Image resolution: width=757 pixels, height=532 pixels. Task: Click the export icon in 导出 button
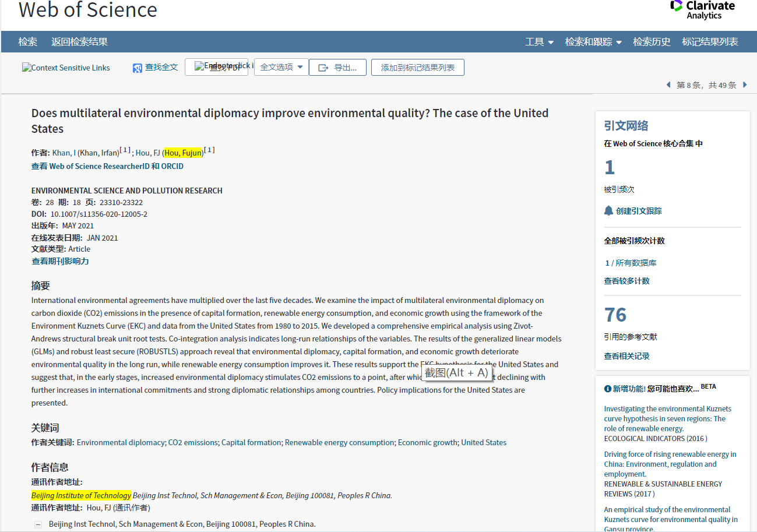click(x=323, y=68)
